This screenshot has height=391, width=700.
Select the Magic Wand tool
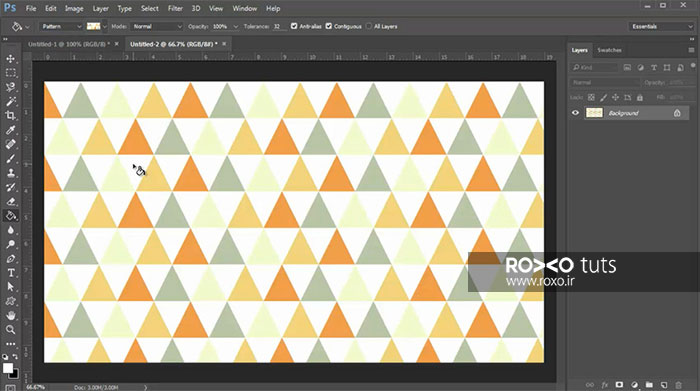10,101
